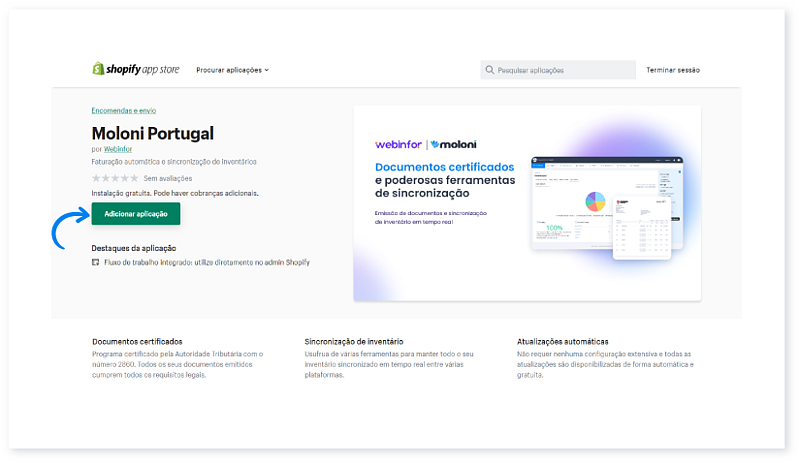Viewport: 800px width, 463px height.
Task: Open the Procurar aplicações dropdown
Action: [232, 70]
